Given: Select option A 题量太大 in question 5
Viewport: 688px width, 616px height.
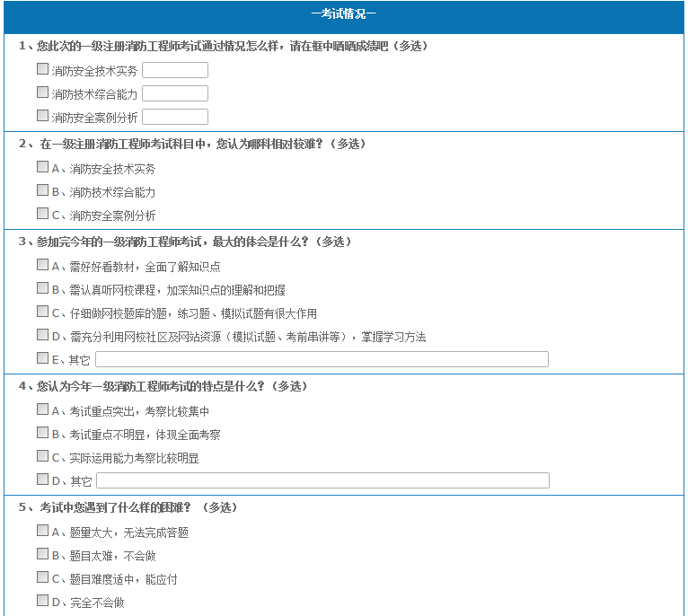Looking at the screenshot, I should tap(42, 531).
